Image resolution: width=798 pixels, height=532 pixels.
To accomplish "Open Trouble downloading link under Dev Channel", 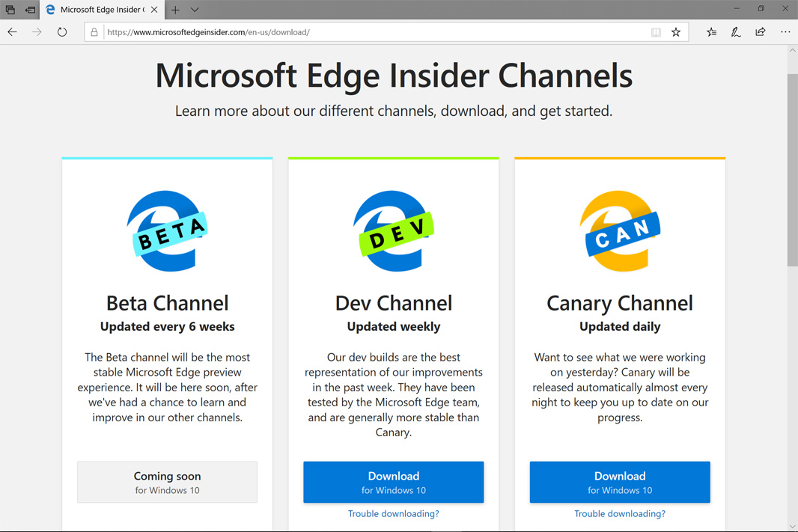I will coord(393,513).
